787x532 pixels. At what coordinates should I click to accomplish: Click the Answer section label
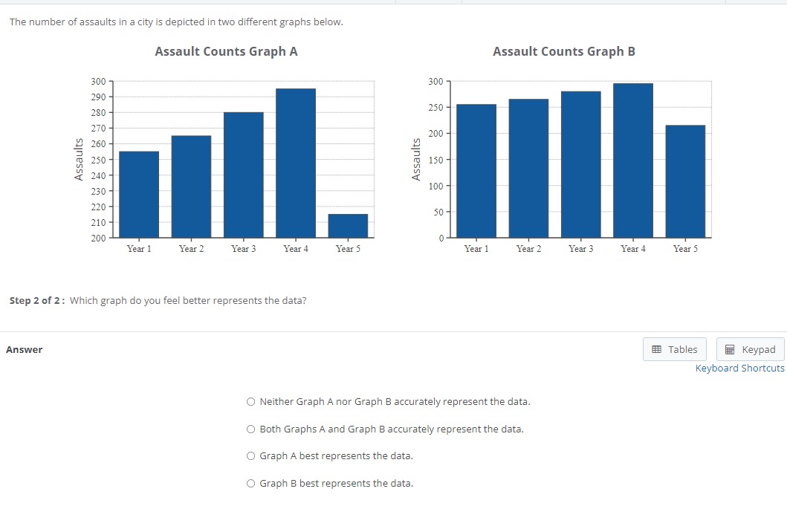pos(25,349)
